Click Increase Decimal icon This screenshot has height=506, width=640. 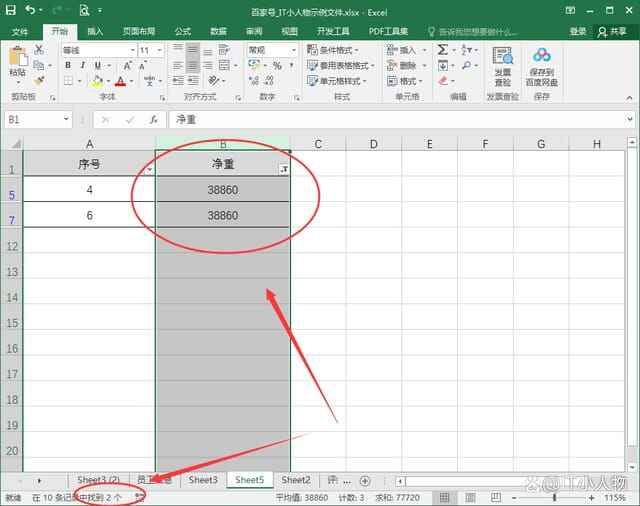click(x=253, y=80)
